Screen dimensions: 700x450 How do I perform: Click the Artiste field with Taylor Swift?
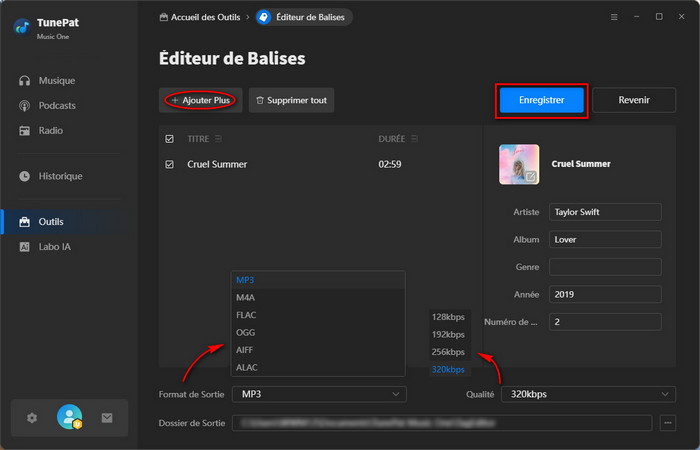pos(605,212)
